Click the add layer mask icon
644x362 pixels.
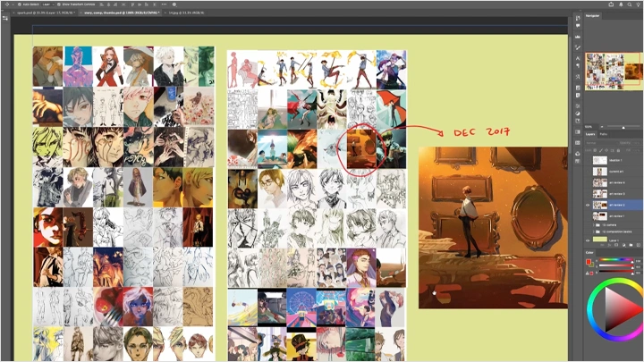point(616,245)
